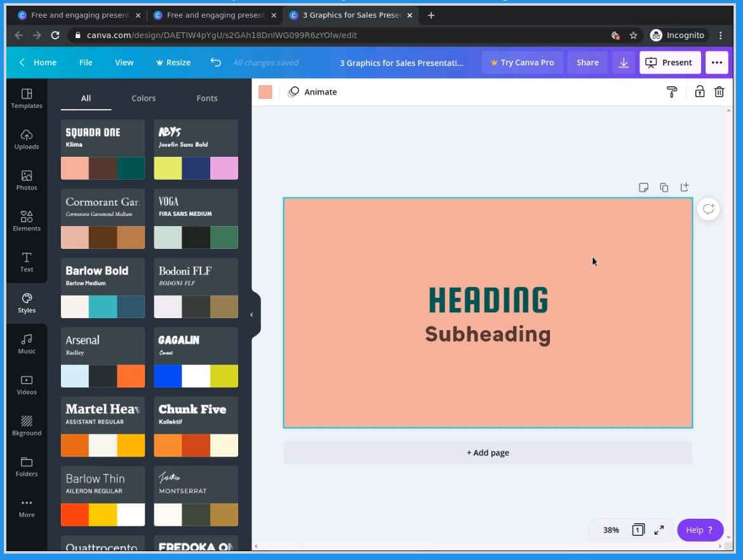Lock the selected page

click(x=699, y=91)
